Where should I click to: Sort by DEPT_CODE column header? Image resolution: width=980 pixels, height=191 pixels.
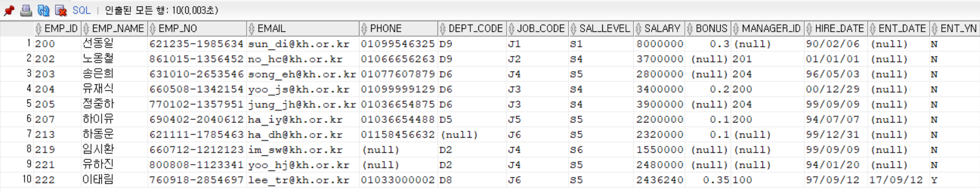click(472, 29)
